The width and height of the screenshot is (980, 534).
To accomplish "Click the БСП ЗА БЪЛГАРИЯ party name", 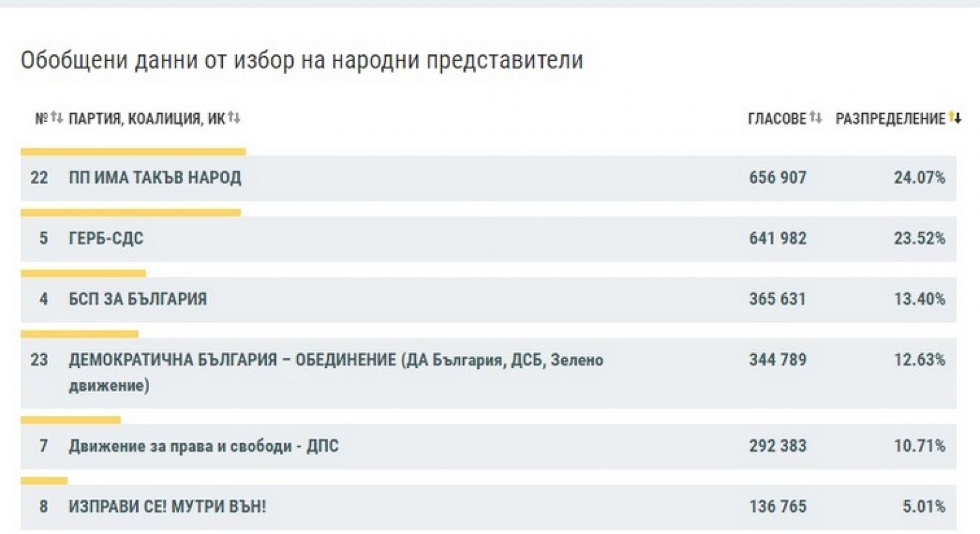I will (138, 299).
